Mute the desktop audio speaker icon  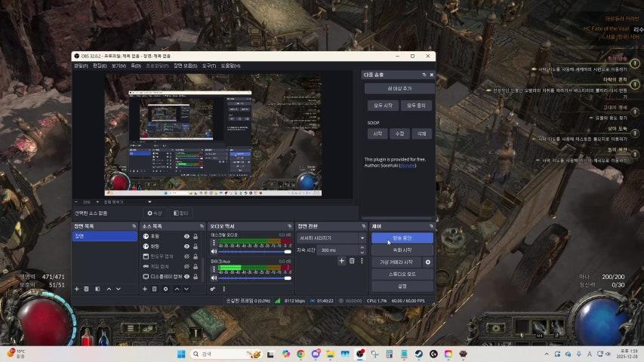tap(214, 251)
